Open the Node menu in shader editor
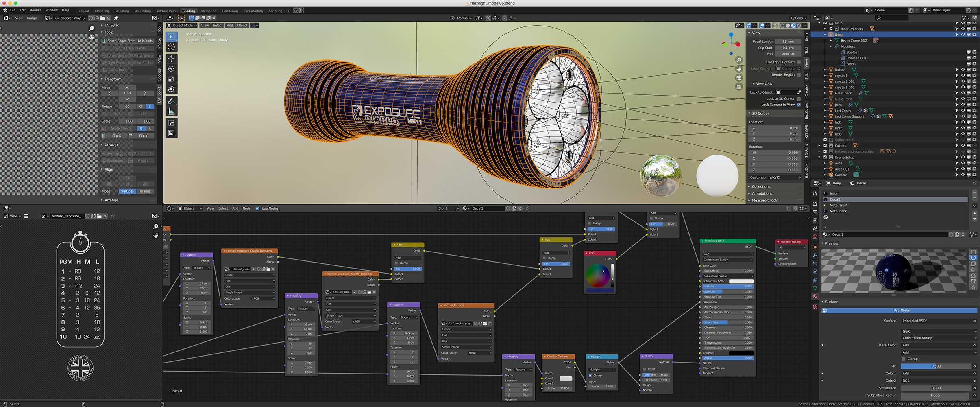980x407 pixels. coord(246,208)
